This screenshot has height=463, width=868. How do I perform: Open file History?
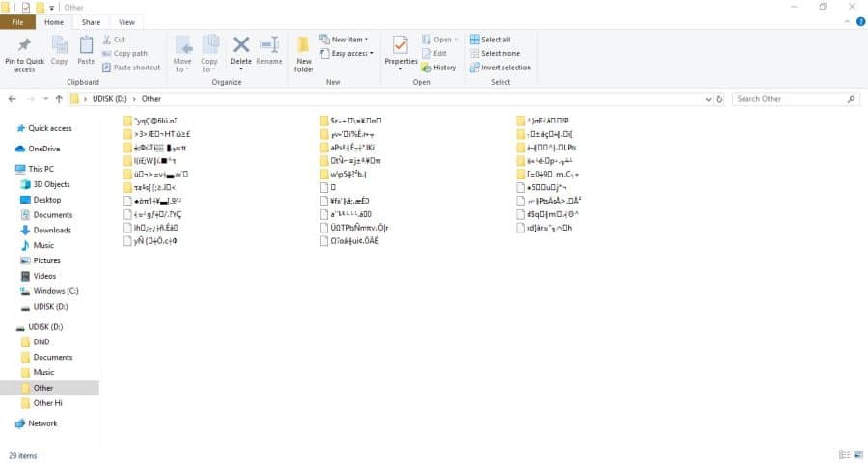(439, 67)
